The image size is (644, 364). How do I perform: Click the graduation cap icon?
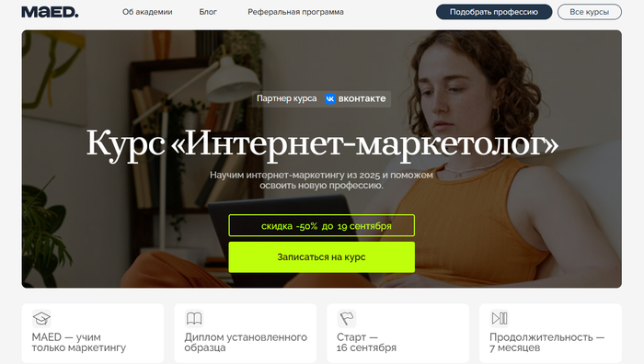click(x=41, y=318)
